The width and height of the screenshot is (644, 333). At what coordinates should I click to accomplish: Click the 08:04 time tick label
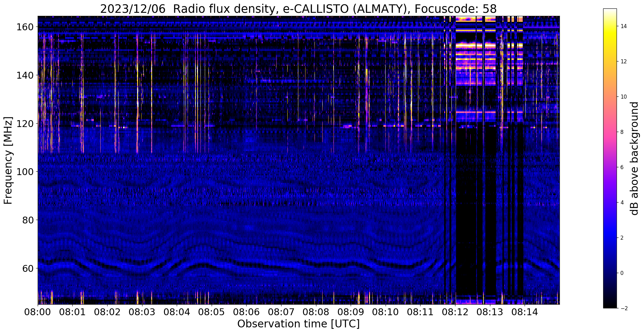coord(177,312)
